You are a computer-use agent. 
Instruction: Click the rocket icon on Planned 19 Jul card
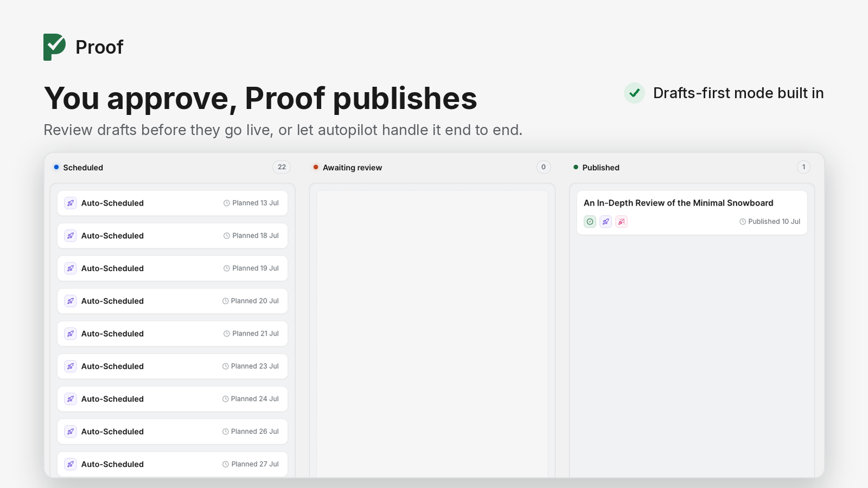click(71, 268)
